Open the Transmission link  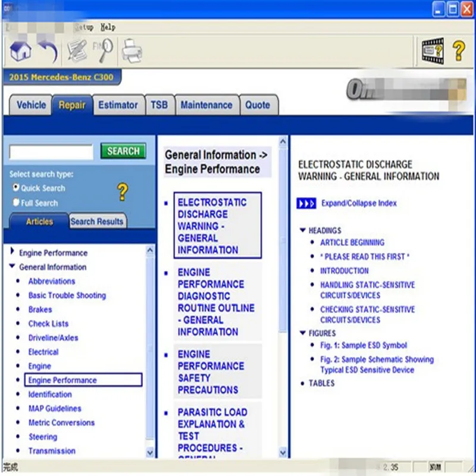click(x=52, y=451)
